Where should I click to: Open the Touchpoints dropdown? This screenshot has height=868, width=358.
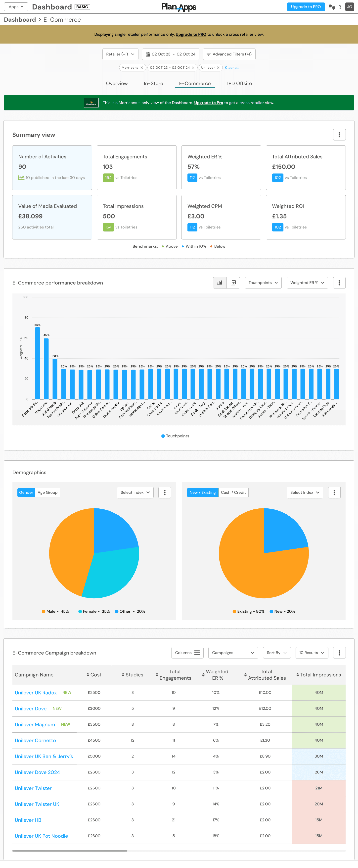(263, 283)
